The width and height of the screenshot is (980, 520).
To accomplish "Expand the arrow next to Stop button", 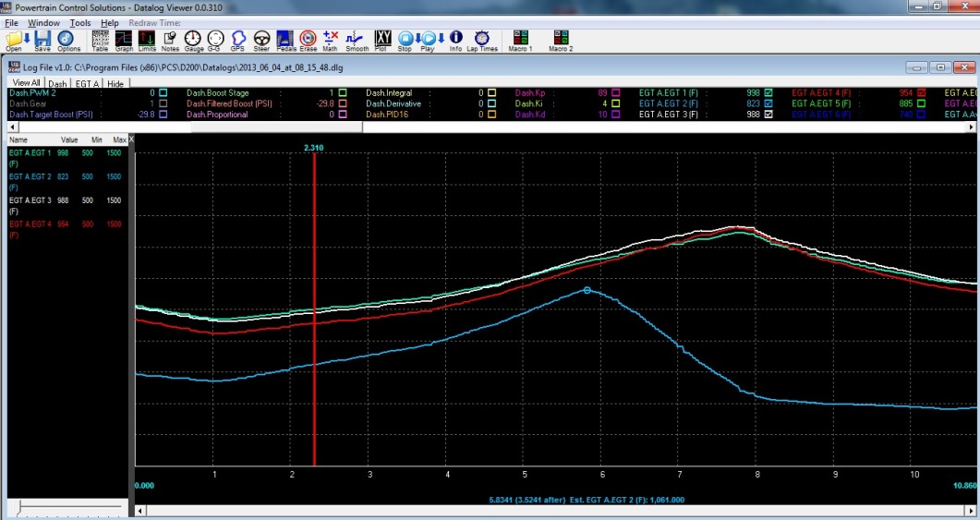I will click(417, 39).
